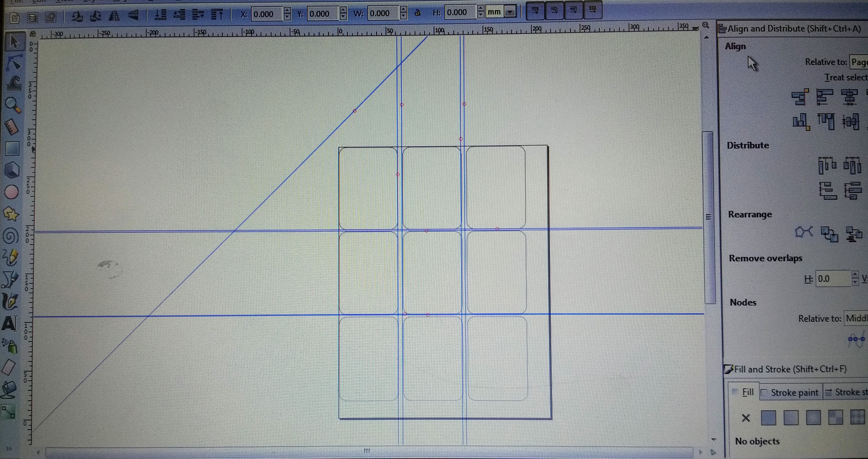This screenshot has height=459, width=868.
Task: Toggle width/height ratio lock
Action: [x=418, y=13]
